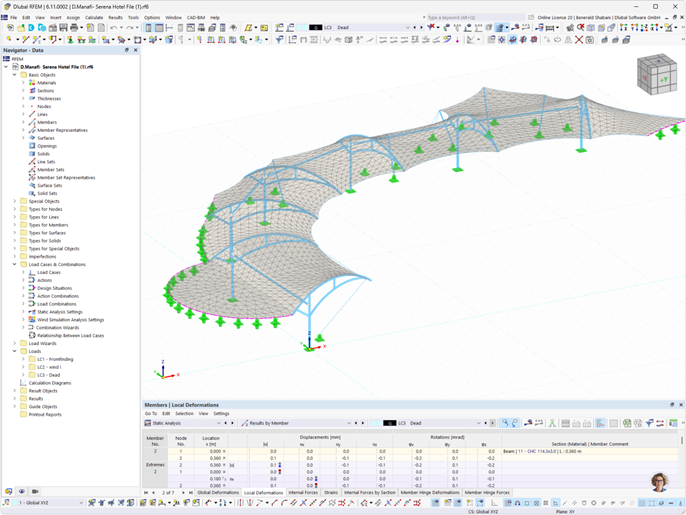
Task: Pin the Navigator panel with float button
Action: (126, 50)
